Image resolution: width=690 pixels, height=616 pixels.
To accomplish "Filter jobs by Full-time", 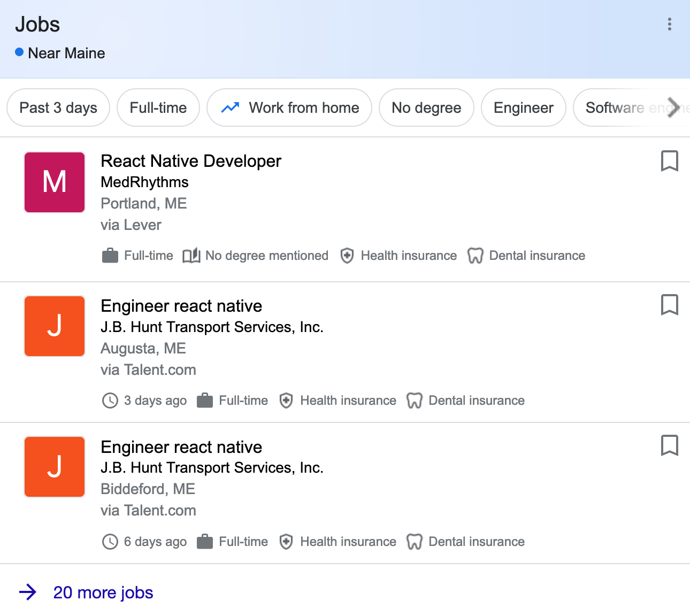I will [x=158, y=107].
